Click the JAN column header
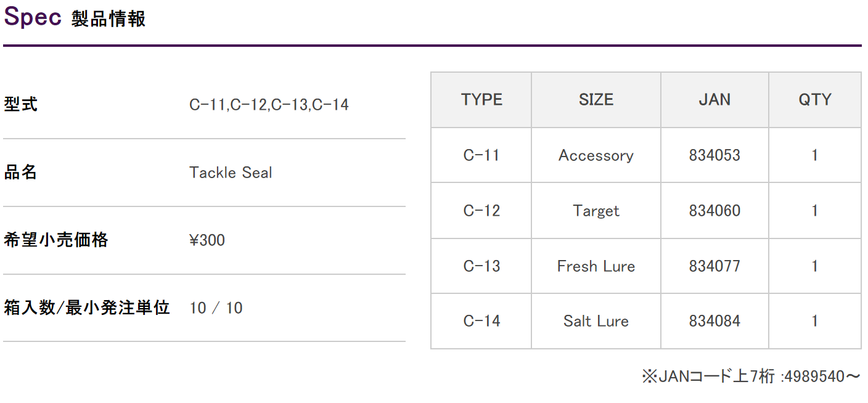The height and width of the screenshot is (403, 868). [714, 100]
